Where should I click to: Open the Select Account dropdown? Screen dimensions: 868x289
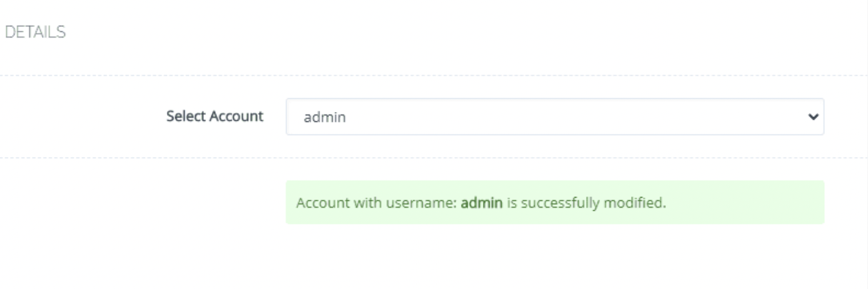555,116
